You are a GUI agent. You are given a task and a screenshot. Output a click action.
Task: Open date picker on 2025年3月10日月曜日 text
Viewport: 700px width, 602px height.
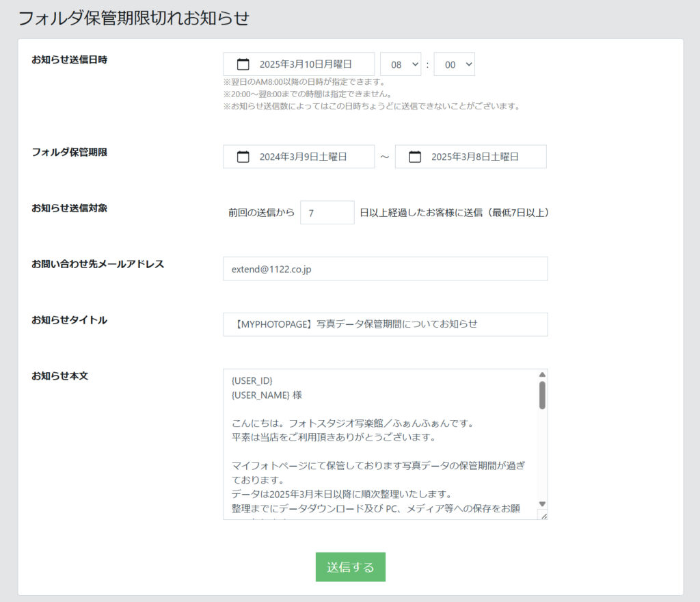point(306,64)
